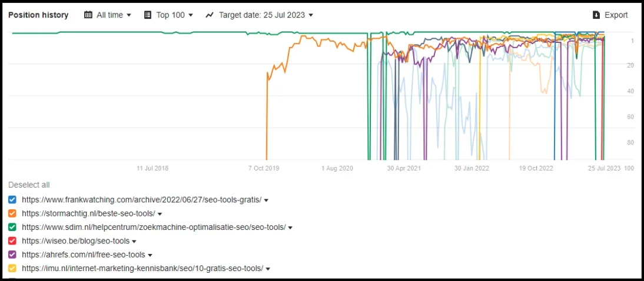Open the stormachtig.nl beste-seo-tools link
644x281 pixels.
click(x=88, y=213)
